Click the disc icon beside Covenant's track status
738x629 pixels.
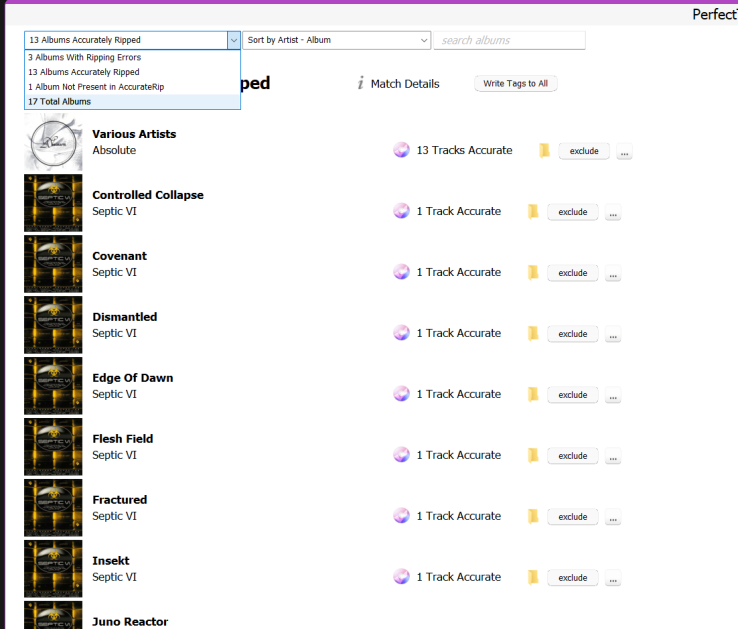[401, 272]
